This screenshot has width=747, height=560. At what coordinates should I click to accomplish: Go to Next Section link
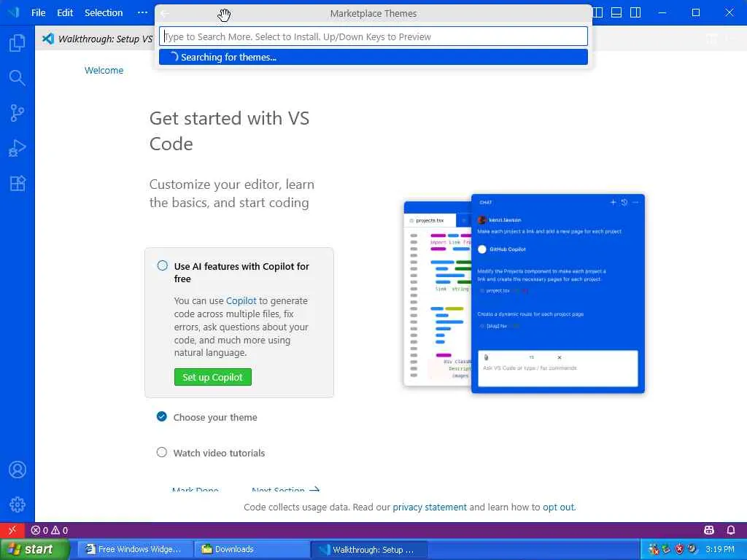click(285, 489)
